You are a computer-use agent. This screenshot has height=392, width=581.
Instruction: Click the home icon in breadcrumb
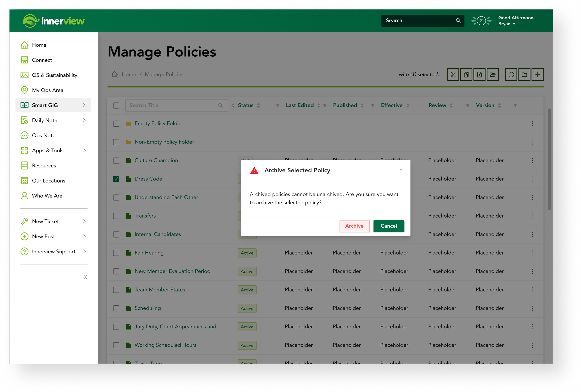point(115,74)
